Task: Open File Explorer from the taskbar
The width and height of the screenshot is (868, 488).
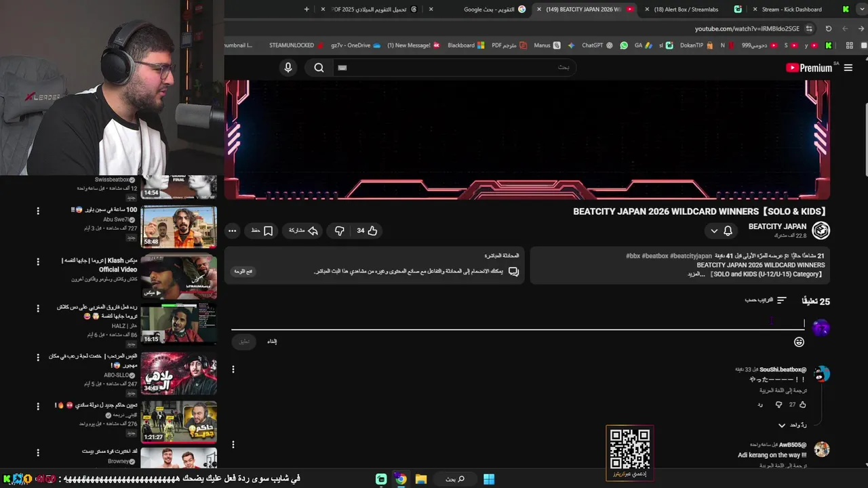Action: (420, 479)
